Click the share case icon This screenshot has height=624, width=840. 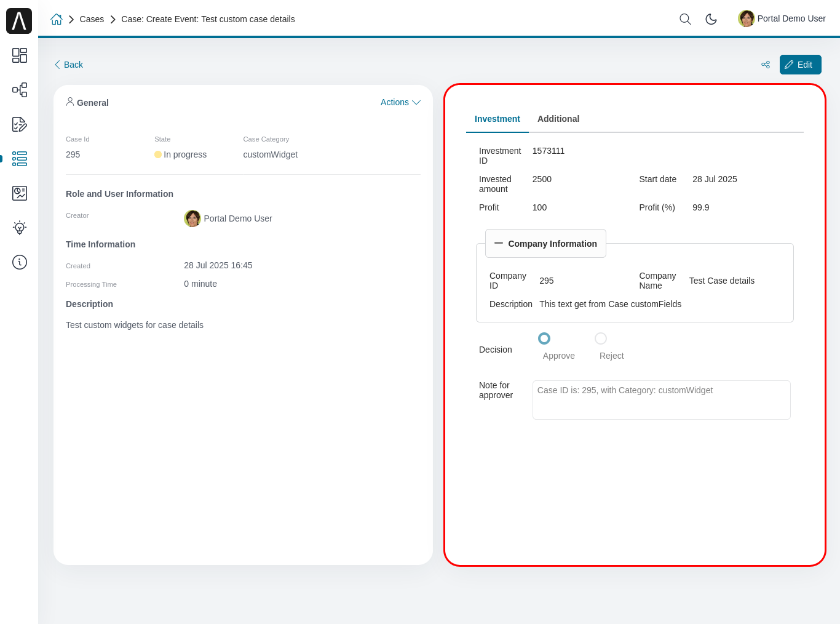tap(766, 65)
